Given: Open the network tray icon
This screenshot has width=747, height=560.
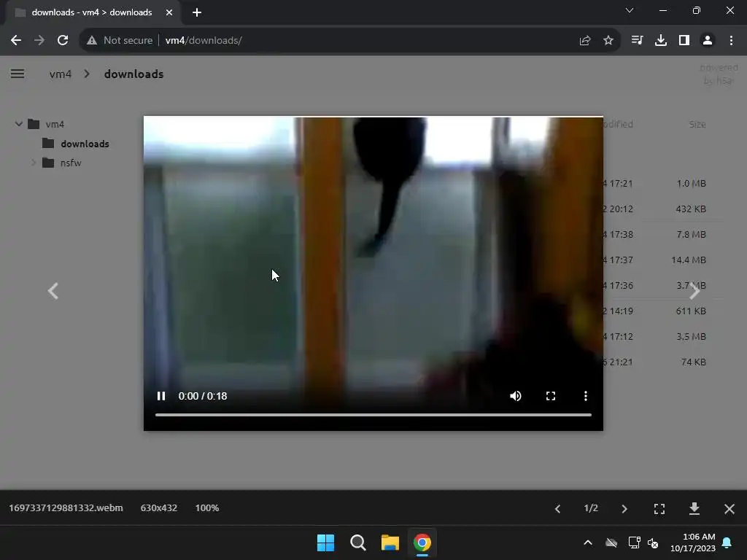Looking at the screenshot, I should pos(634,542).
